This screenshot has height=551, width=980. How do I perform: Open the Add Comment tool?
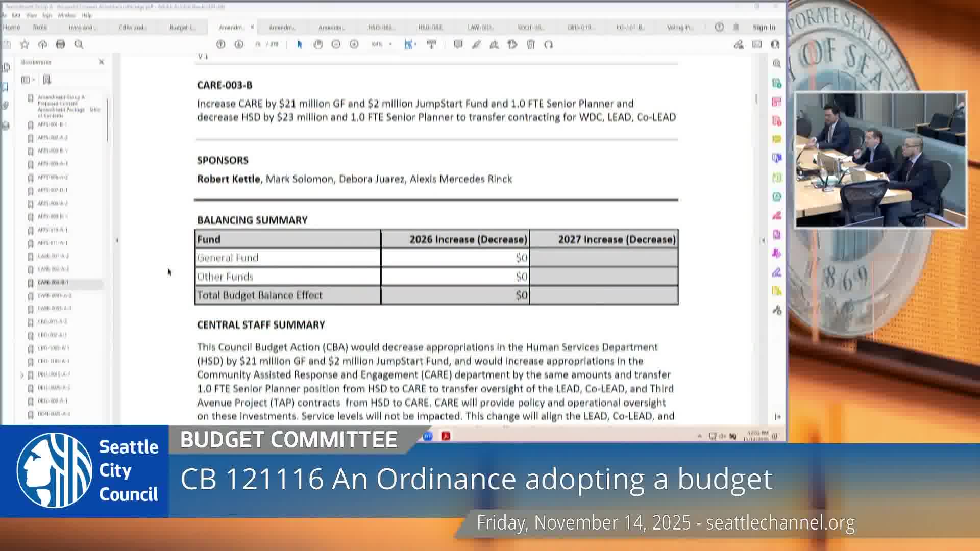coord(458,44)
